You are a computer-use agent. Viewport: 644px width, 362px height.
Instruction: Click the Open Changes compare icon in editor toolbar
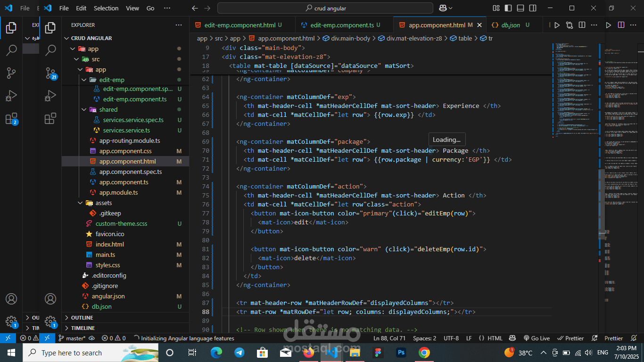pos(570,25)
